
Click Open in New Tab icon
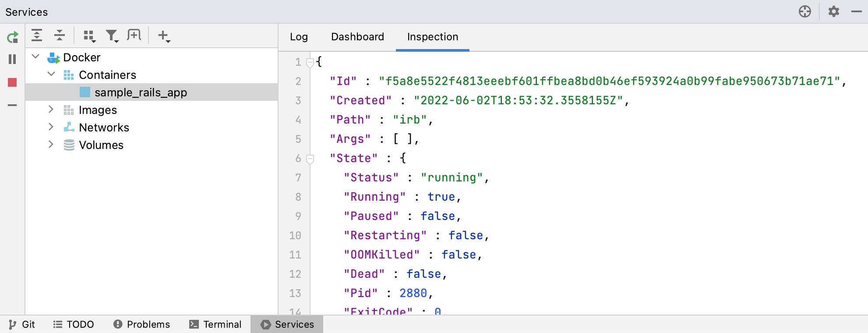pyautogui.click(x=134, y=35)
